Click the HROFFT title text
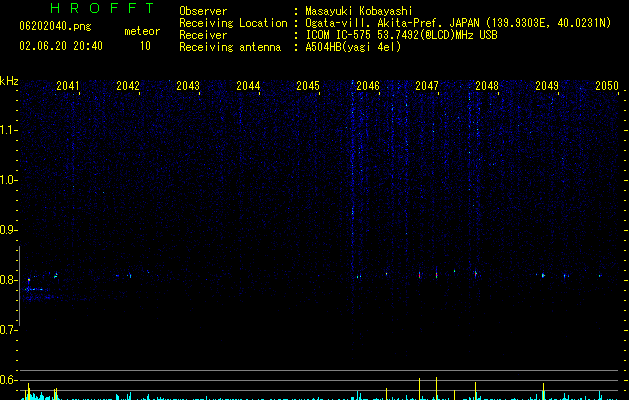 (x=102, y=8)
